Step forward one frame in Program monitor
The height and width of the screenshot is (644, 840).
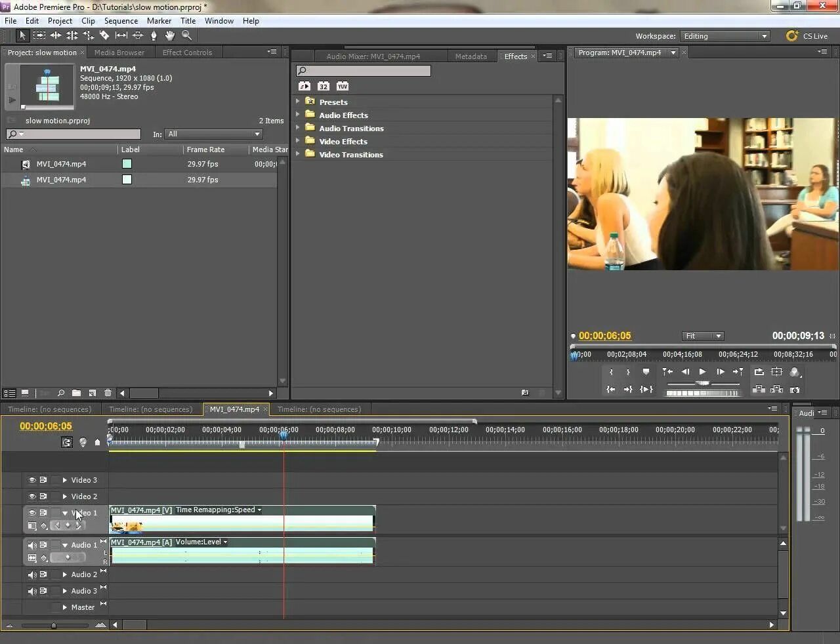coord(720,372)
